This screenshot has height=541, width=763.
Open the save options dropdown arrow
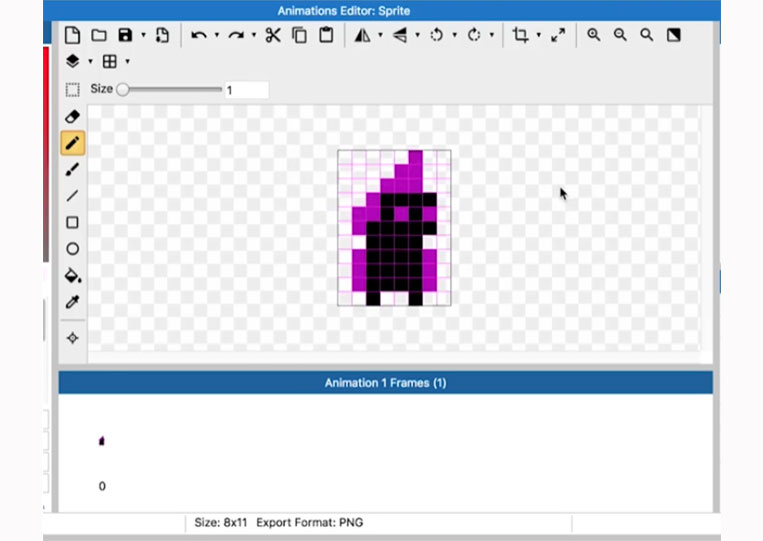(143, 35)
